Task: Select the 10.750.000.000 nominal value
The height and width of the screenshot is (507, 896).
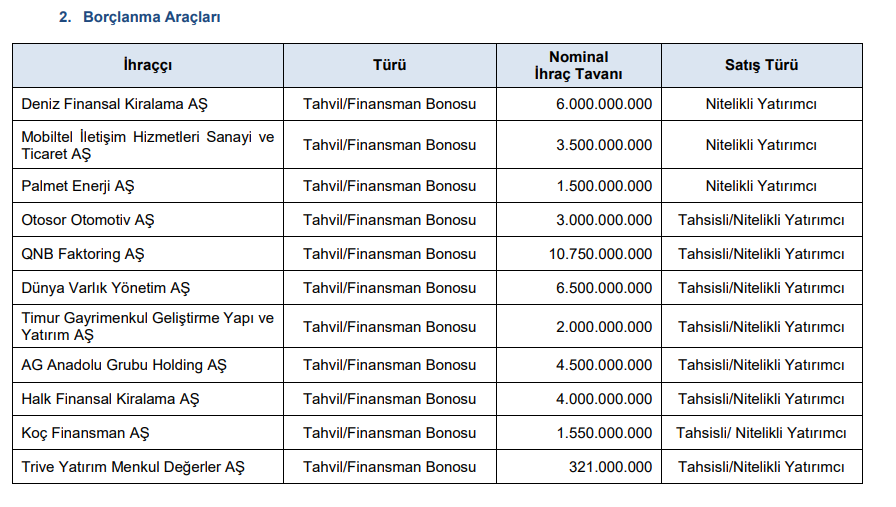Action: tap(601, 254)
